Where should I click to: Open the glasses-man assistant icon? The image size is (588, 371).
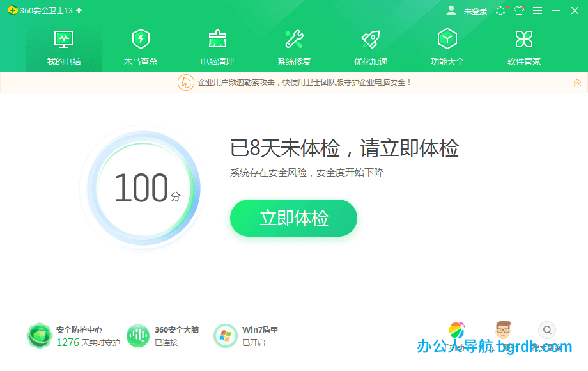click(503, 329)
